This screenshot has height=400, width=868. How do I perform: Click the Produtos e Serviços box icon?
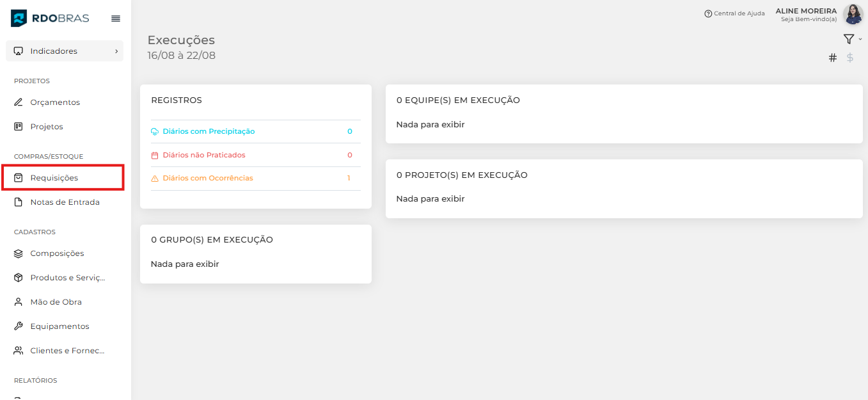[19, 278]
